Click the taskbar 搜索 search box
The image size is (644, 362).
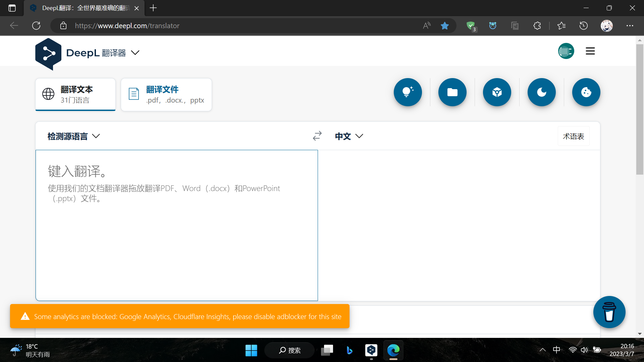pyautogui.click(x=289, y=350)
